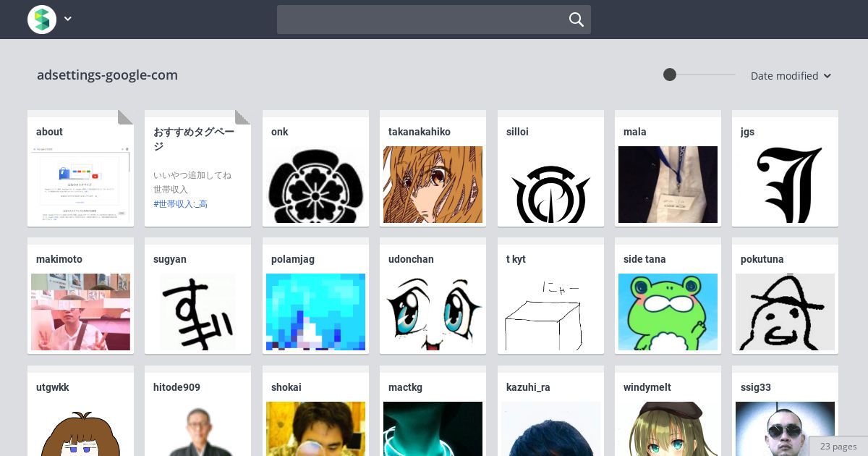The width and height of the screenshot is (868, 456).
Task: Open the takanakahiko page card
Action: [x=433, y=168]
